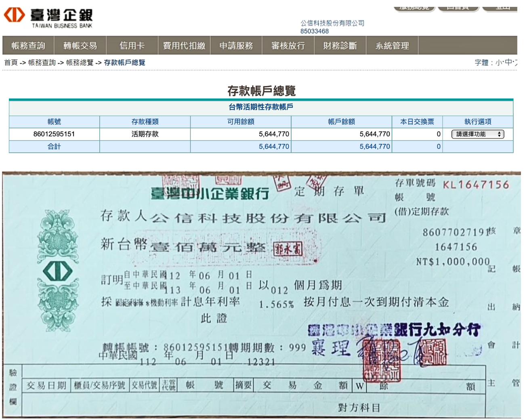Viewport: 525px width, 420px height.
Task: Click the 帳號 column header
Action: coord(54,122)
